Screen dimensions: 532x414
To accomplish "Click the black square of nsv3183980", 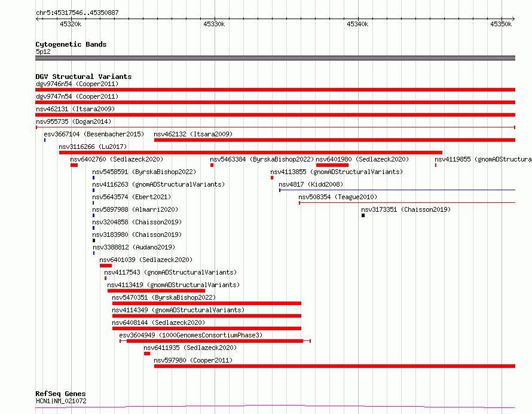I will 94,241.
